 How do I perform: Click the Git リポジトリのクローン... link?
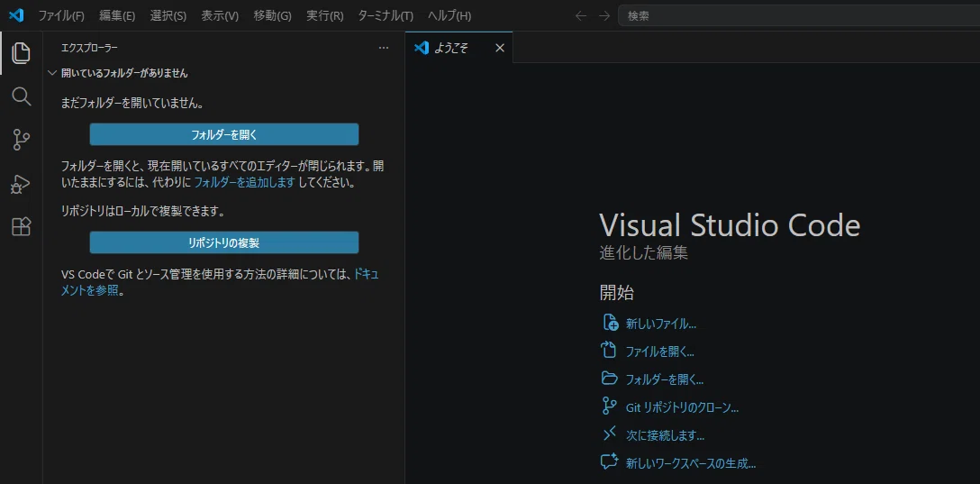click(683, 407)
